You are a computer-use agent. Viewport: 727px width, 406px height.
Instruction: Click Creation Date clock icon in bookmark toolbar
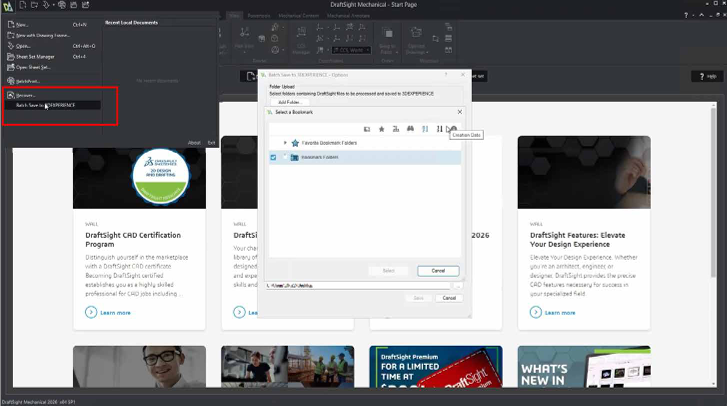point(454,128)
